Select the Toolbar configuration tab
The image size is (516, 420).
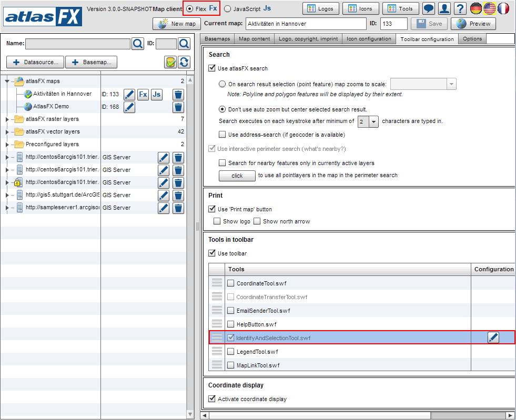click(x=427, y=39)
